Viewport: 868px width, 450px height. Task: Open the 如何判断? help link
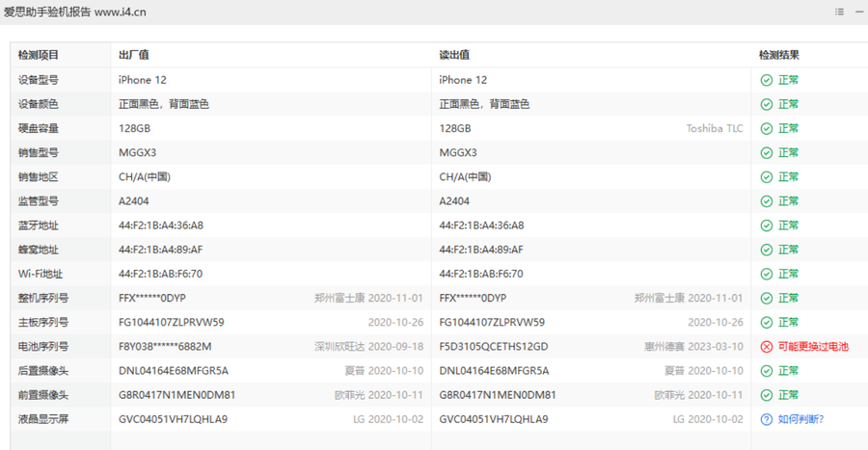click(x=800, y=419)
